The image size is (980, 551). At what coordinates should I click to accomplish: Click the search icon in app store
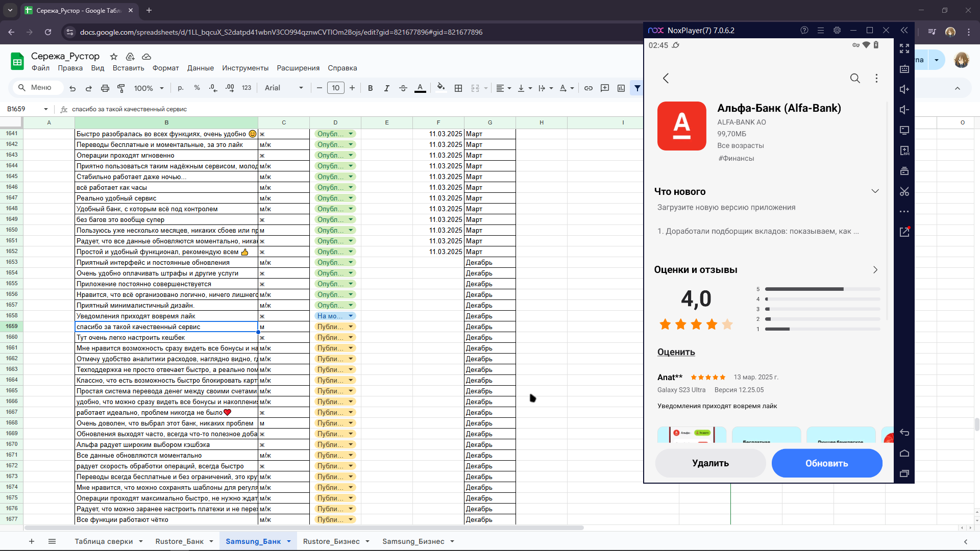tap(854, 78)
